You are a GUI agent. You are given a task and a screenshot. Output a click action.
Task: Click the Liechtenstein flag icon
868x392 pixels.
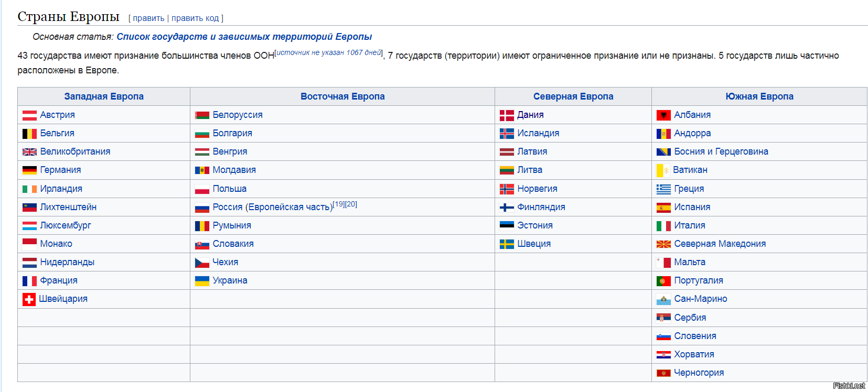click(x=29, y=208)
